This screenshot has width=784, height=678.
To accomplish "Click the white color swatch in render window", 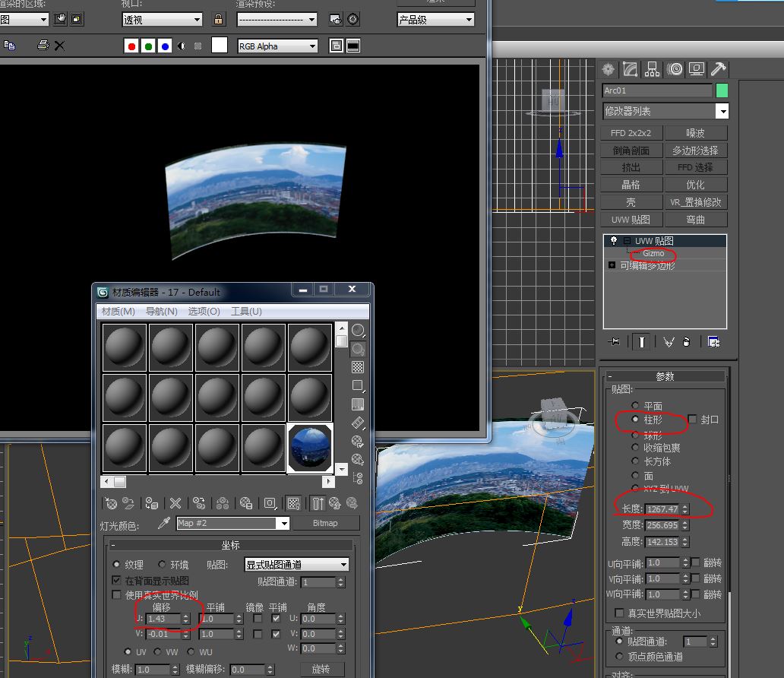I will [x=220, y=45].
